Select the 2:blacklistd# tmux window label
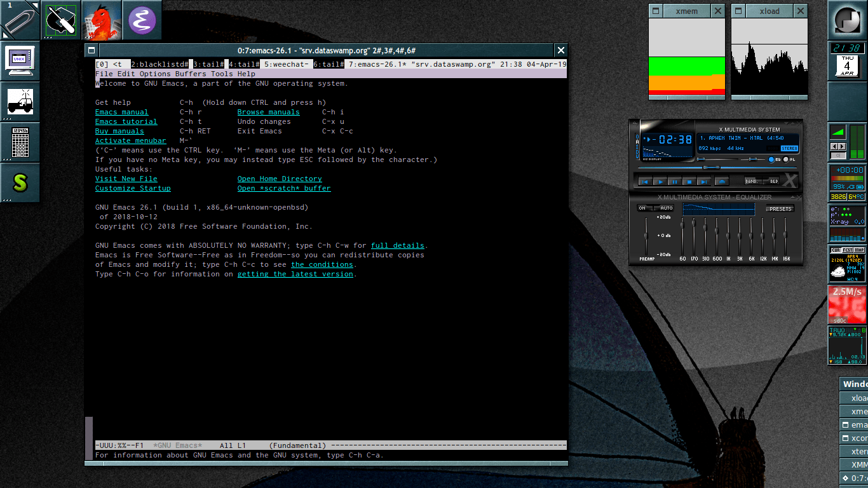 [159, 64]
